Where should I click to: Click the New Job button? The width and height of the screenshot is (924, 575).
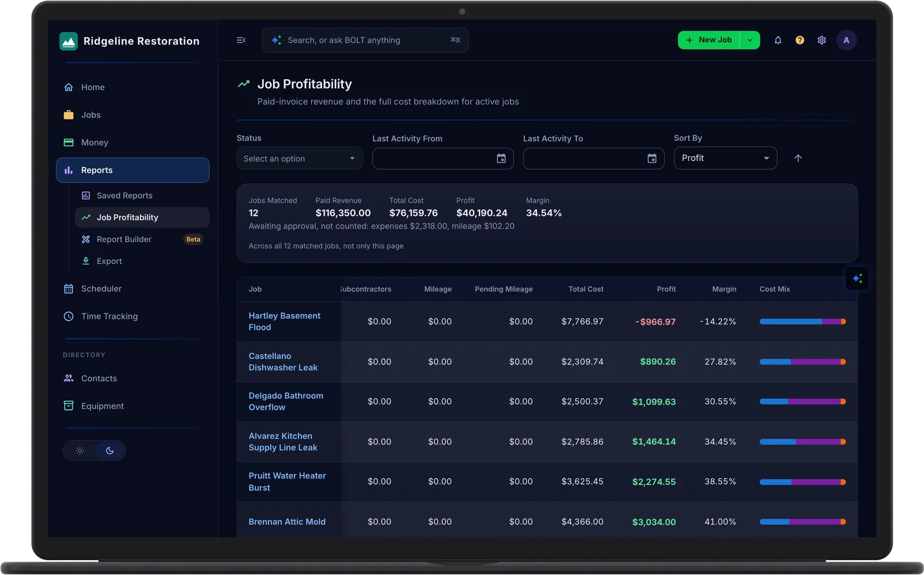(x=709, y=40)
